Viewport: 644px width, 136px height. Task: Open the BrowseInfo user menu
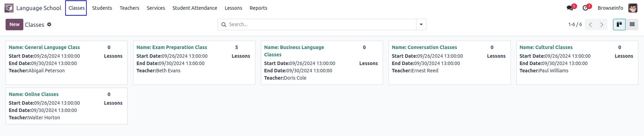(x=610, y=8)
